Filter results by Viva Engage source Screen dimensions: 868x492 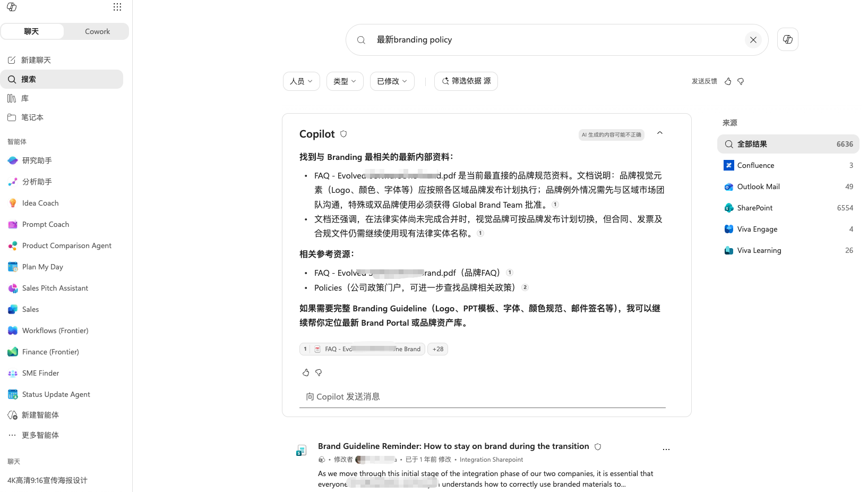(788, 229)
